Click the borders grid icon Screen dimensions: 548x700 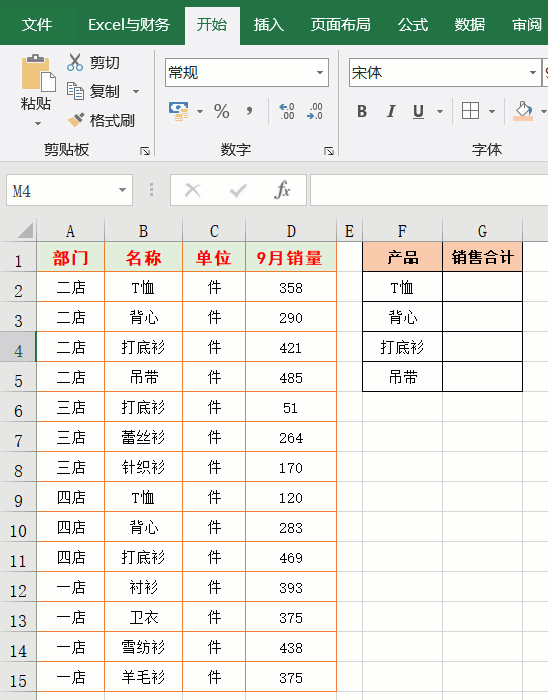[470, 111]
